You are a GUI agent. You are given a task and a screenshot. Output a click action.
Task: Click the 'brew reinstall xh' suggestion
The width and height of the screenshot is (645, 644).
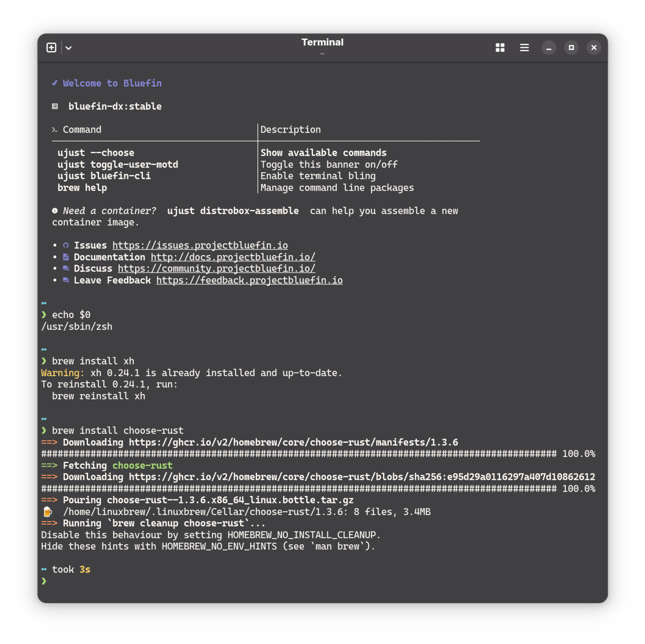[x=98, y=396]
